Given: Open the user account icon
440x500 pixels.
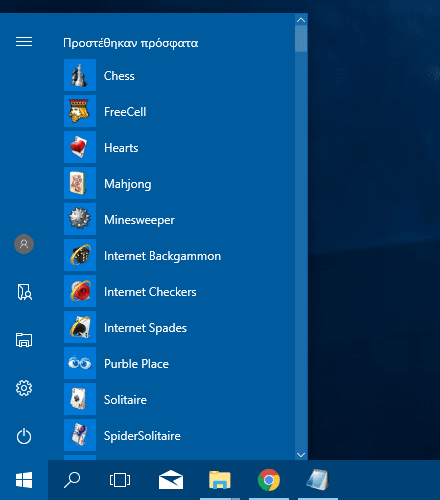Looking at the screenshot, I should pyautogui.click(x=24, y=244).
